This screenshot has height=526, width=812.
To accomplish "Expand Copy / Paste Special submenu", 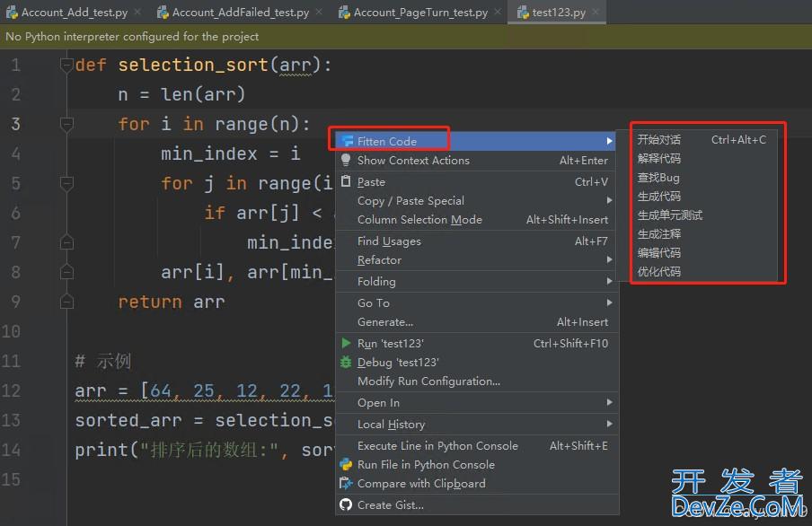I will click(x=475, y=200).
